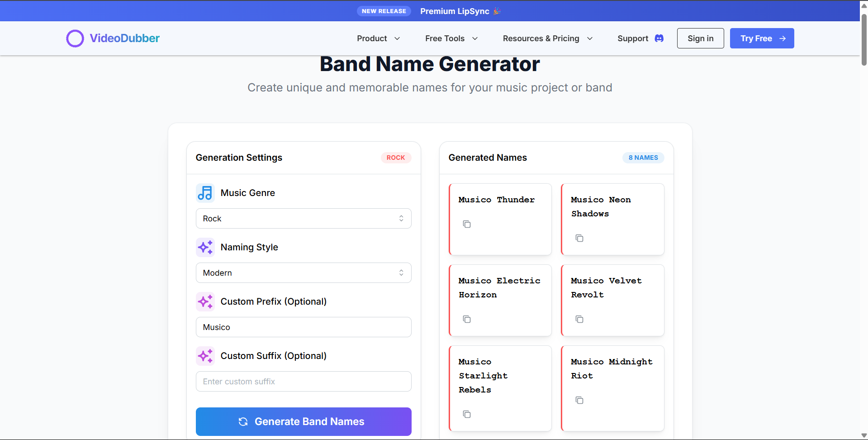
Task: Copy the "Musico Velvet Revolt" band name
Action: pos(579,319)
